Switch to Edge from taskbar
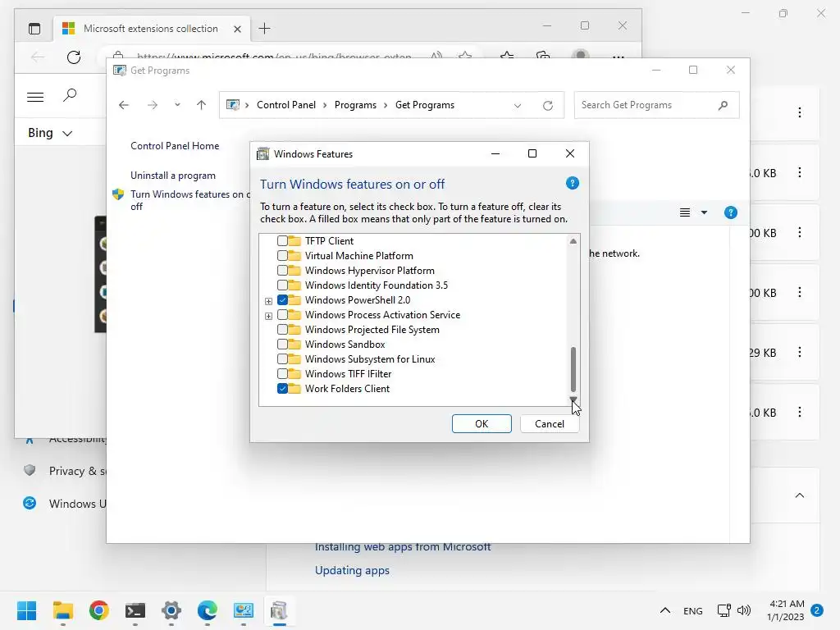Viewport: 840px width, 630px height. click(208, 610)
